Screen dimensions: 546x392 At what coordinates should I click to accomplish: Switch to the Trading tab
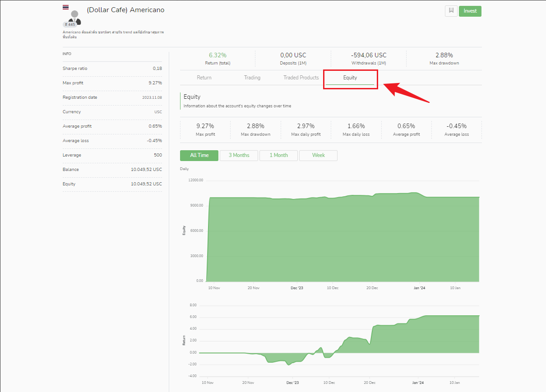[252, 78]
